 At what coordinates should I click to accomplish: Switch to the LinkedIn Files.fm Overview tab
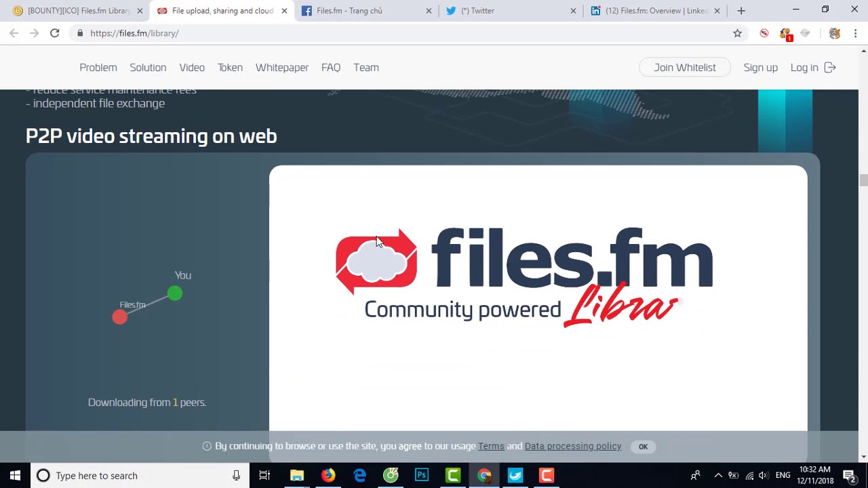click(655, 11)
